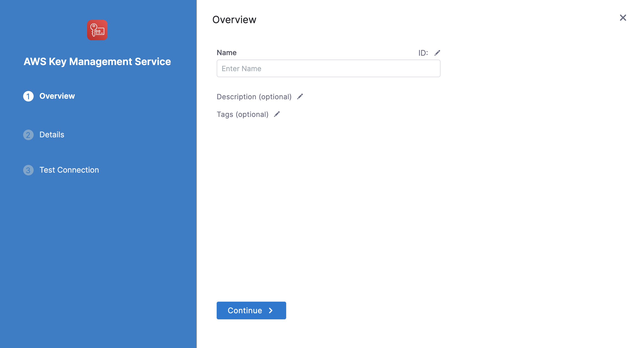The image size is (644, 348).
Task: Select the step 3 circle for Test Connection
Action: click(x=28, y=170)
